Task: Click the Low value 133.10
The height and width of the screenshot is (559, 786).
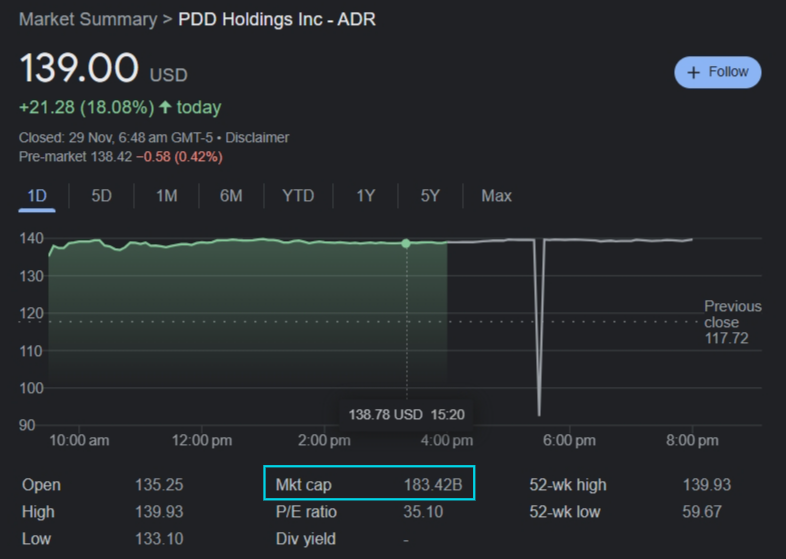Action: tap(159, 539)
